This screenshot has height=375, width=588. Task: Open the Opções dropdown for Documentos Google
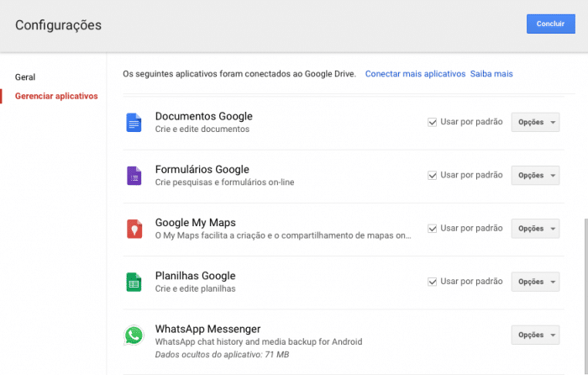pyautogui.click(x=536, y=123)
